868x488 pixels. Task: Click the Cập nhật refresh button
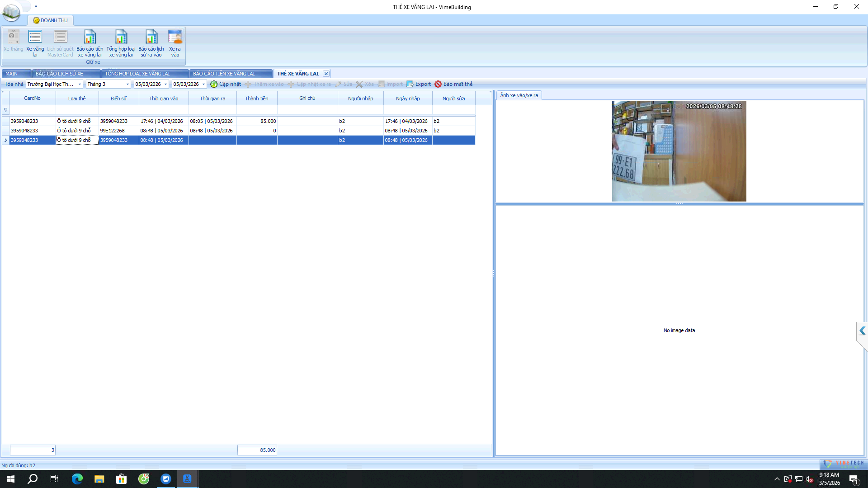[x=226, y=84]
